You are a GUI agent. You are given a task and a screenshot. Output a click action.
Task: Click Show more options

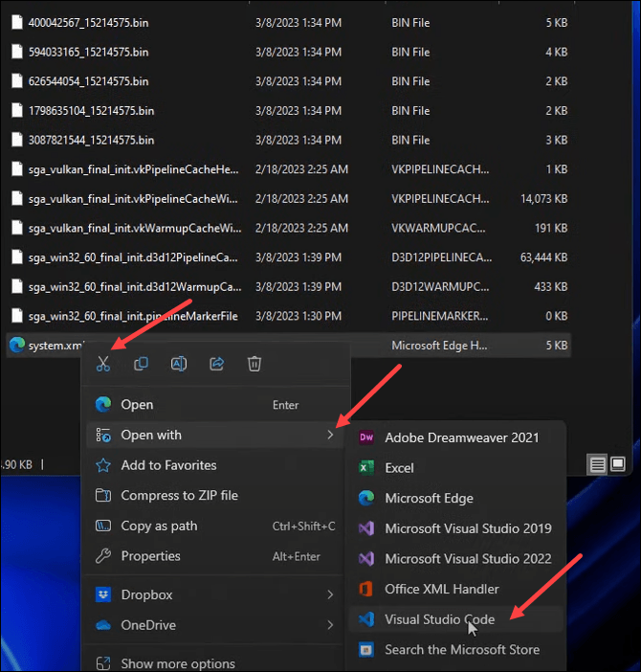(177, 663)
